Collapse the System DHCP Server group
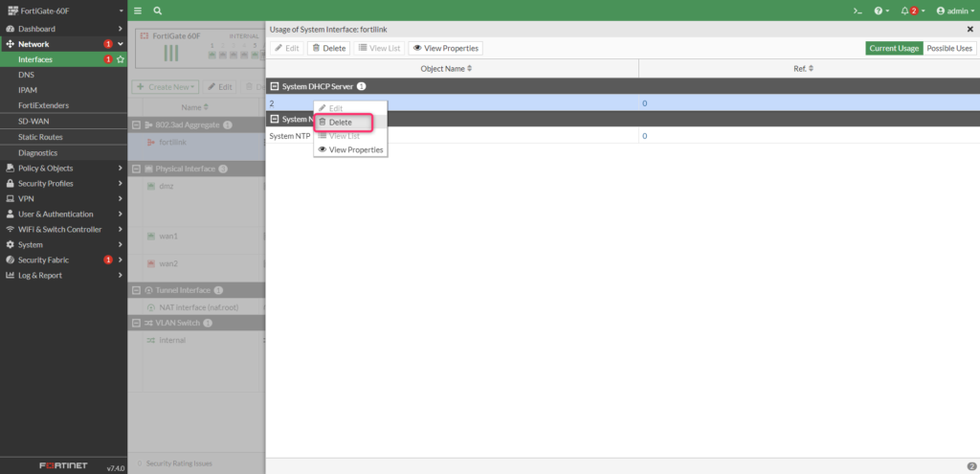This screenshot has width=980, height=474. [x=274, y=86]
